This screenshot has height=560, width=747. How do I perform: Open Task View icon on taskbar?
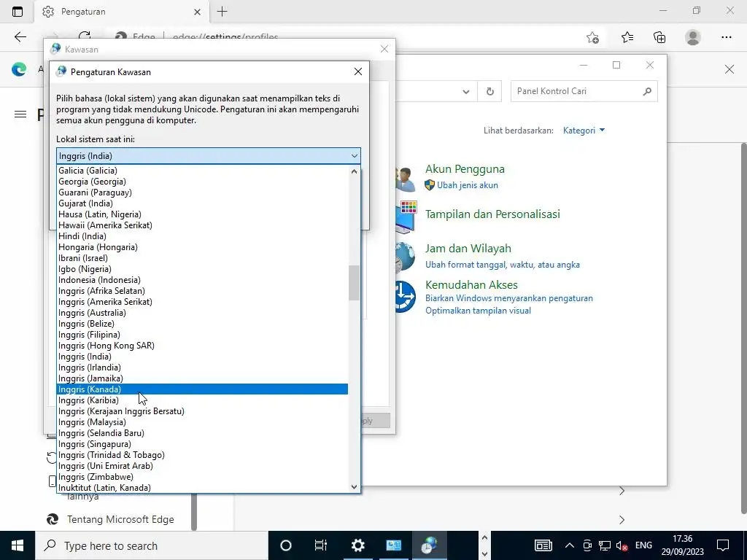(321, 545)
